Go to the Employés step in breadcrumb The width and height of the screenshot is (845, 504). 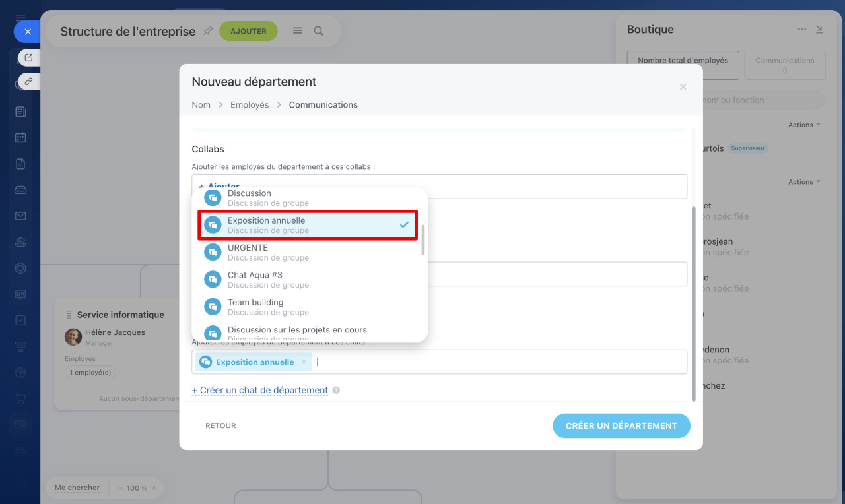click(x=250, y=105)
